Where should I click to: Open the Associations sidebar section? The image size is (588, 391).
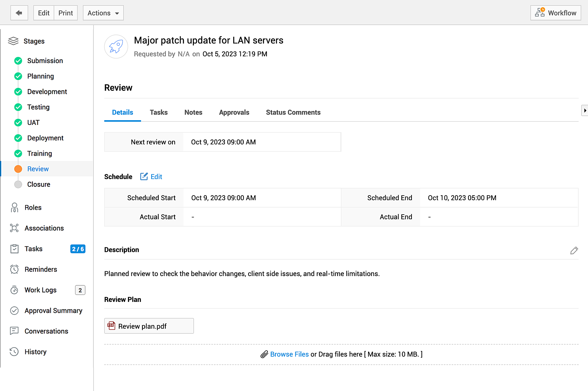click(44, 228)
